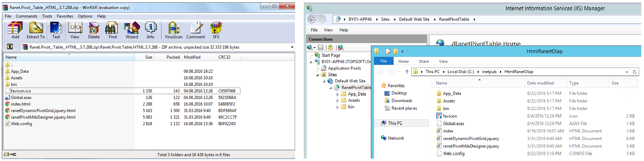
Task: Collapse the BY01-APP46 server node
Action: 311,62
